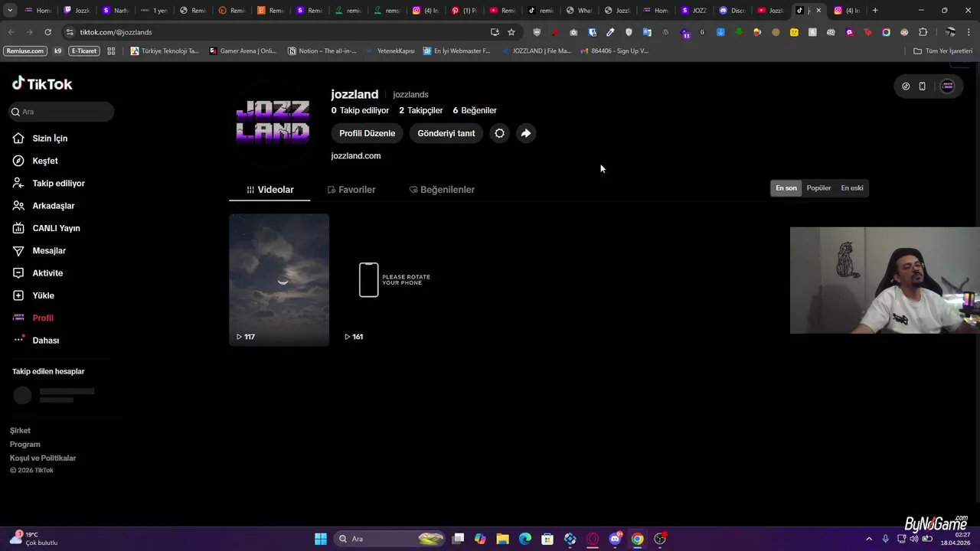Open the account avatar menu at top right
The image size is (980, 551).
(x=947, y=86)
